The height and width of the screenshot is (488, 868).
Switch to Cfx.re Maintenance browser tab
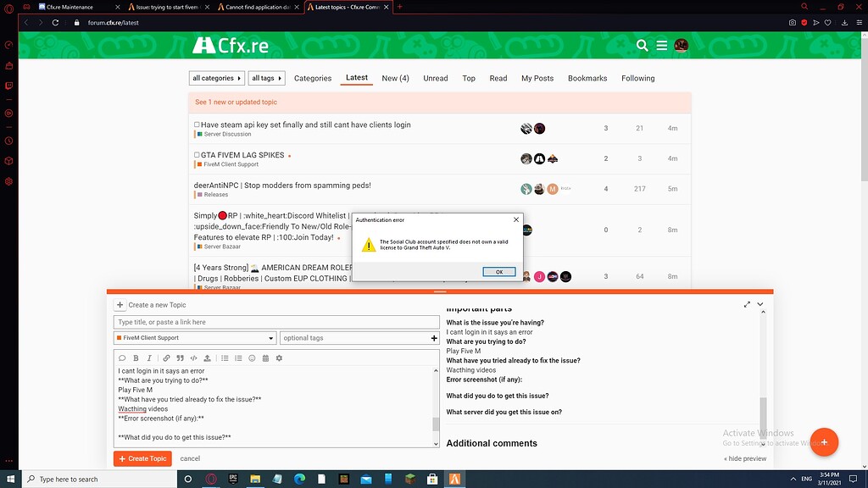tap(77, 7)
